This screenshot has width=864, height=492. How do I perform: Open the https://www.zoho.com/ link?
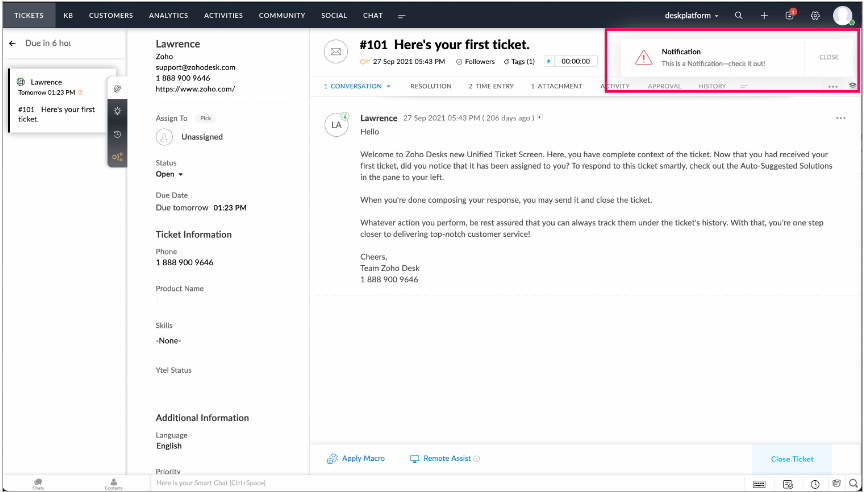(195, 89)
